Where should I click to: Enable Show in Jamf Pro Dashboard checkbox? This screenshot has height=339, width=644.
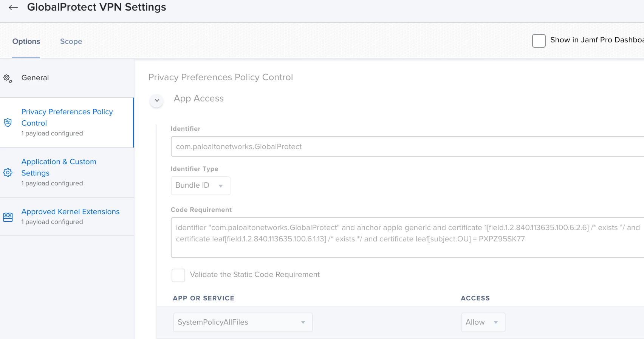click(x=539, y=40)
